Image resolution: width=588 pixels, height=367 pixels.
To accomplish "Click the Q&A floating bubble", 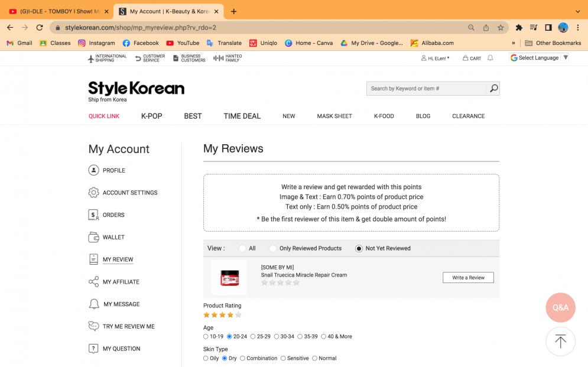I will [560, 307].
